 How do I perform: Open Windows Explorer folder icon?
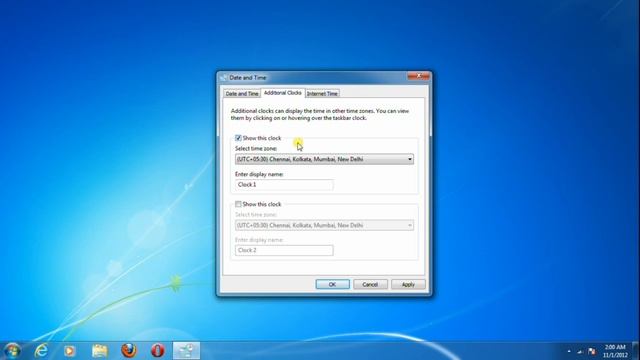tap(99, 351)
